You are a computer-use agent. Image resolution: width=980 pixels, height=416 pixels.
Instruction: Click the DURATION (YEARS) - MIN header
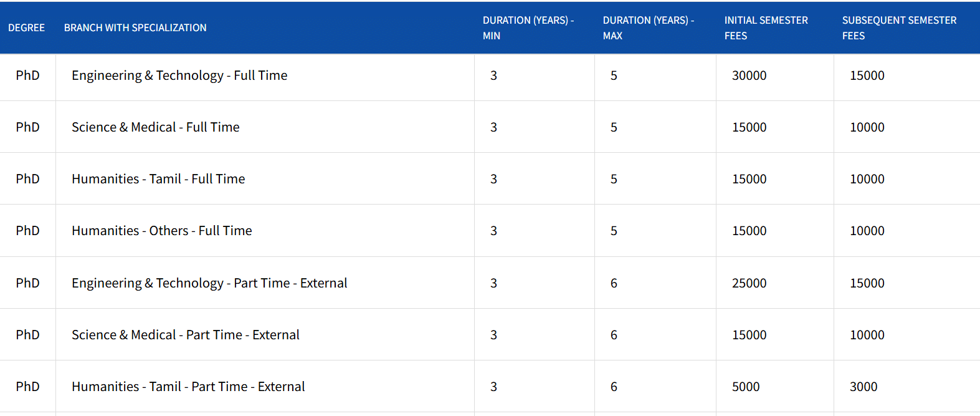coord(528,28)
